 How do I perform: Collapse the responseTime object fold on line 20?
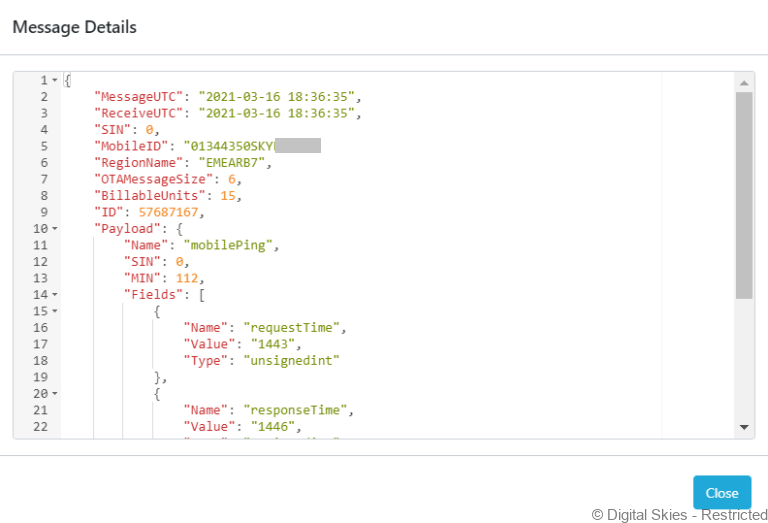click(x=55, y=394)
